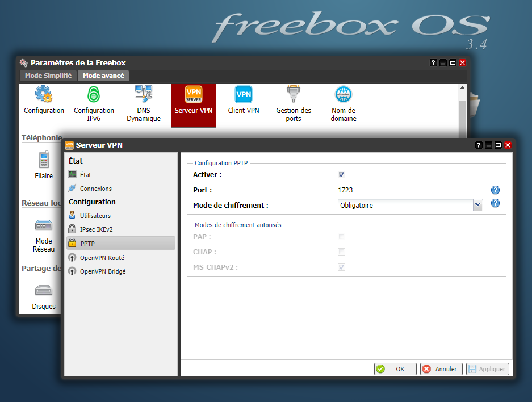Open Configuration IPv6 icon
Screen dimensions: 532x402
pyautogui.click(x=94, y=94)
